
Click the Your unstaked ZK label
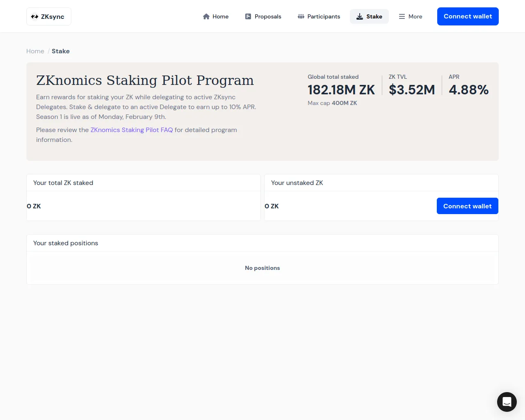point(297,183)
